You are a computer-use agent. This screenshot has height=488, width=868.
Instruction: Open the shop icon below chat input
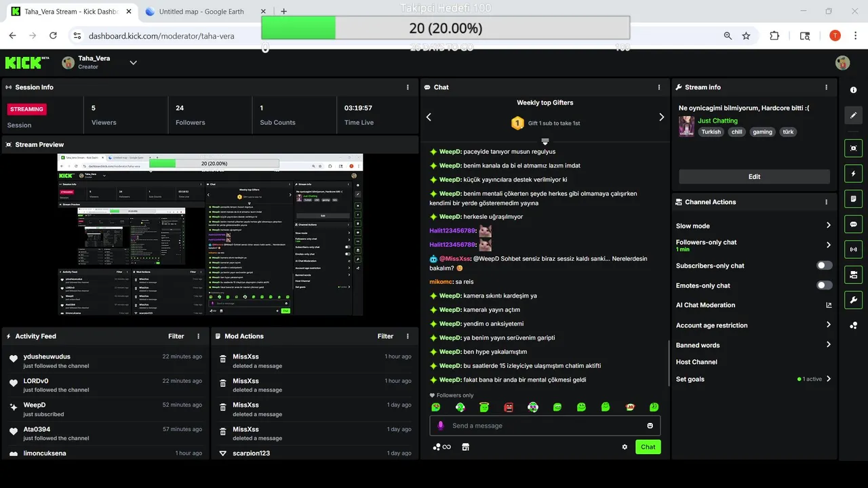pyautogui.click(x=465, y=447)
